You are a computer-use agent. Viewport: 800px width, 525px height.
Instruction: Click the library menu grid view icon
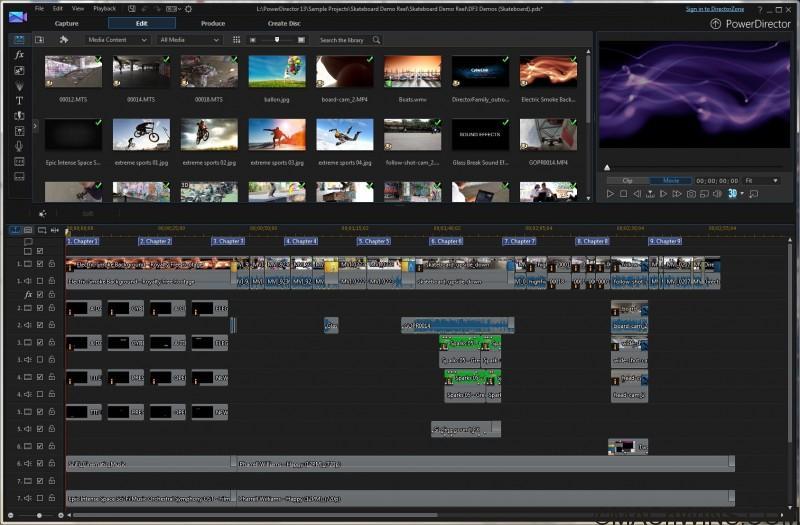tap(236, 40)
